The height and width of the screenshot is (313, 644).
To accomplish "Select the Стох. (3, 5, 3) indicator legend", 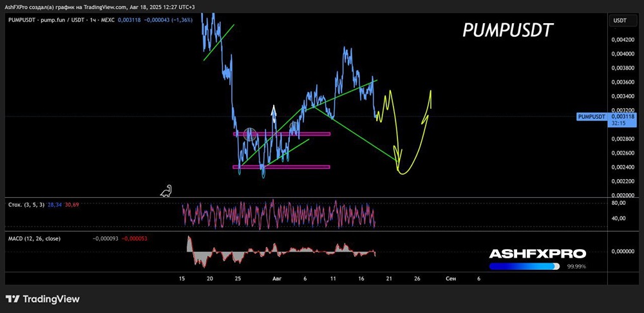I will pos(26,204).
